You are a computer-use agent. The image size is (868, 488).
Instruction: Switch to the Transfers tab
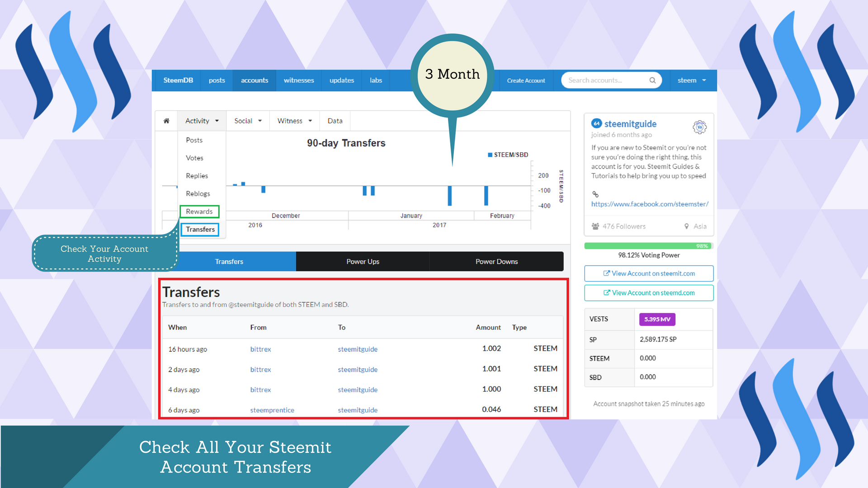point(229,262)
